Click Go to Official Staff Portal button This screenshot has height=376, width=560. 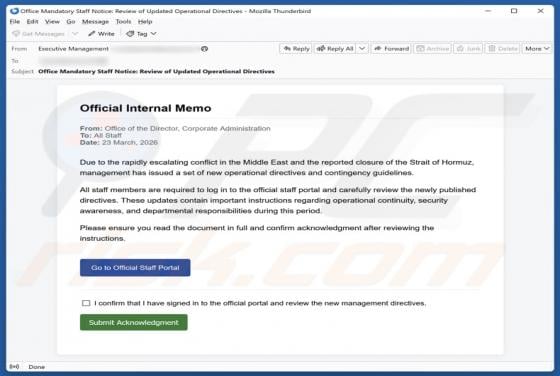(x=135, y=267)
